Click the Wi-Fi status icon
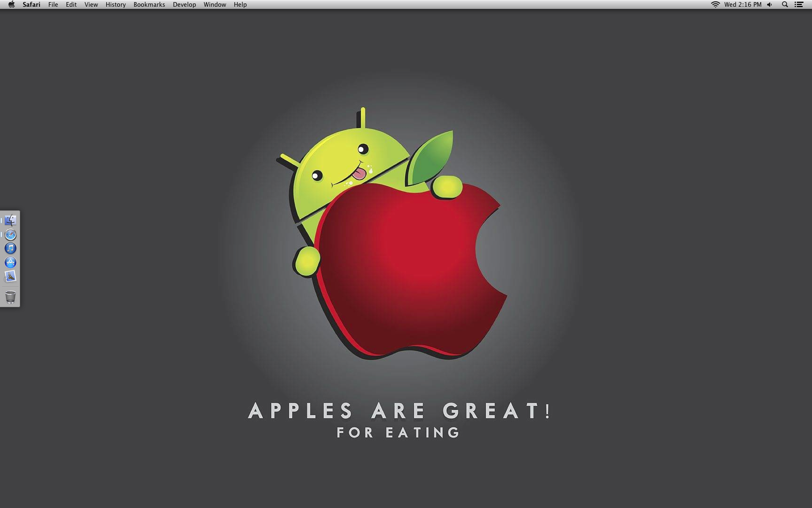Viewport: 812px width, 508px height. [715, 5]
